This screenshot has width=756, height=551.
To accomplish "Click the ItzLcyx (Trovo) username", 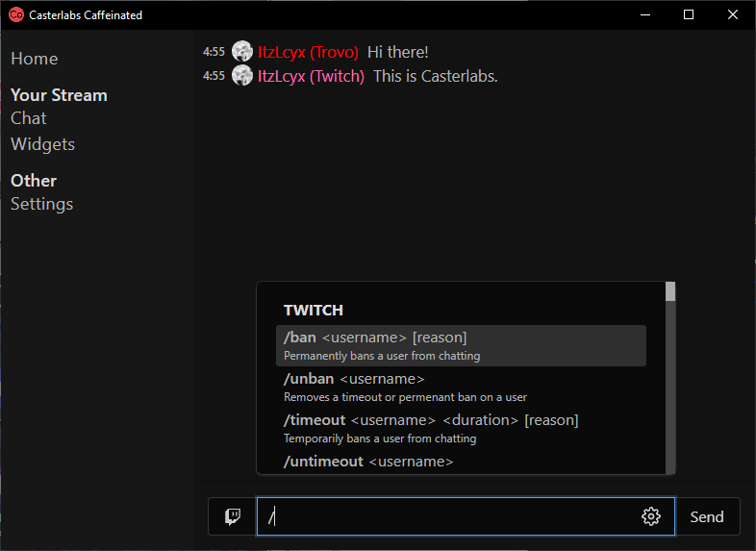I will click(x=308, y=52).
